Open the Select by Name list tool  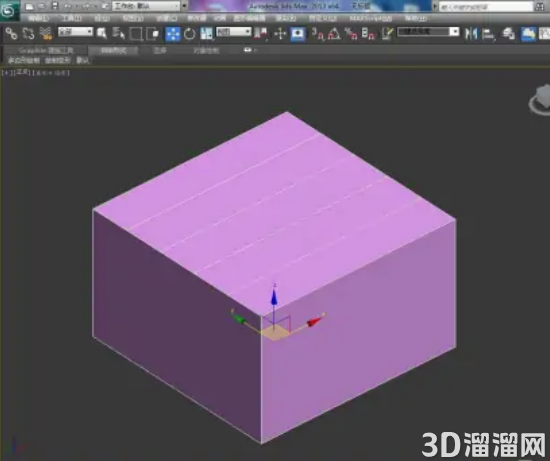119,34
